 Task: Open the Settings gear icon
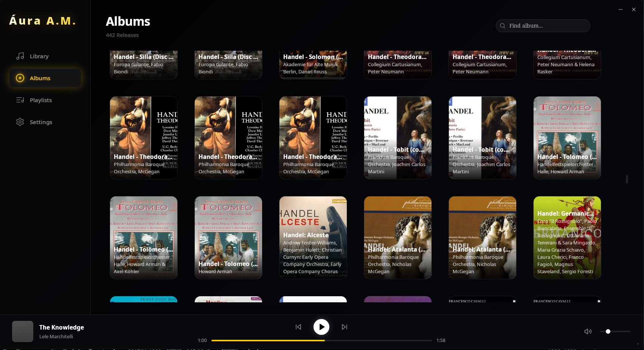[20, 122]
